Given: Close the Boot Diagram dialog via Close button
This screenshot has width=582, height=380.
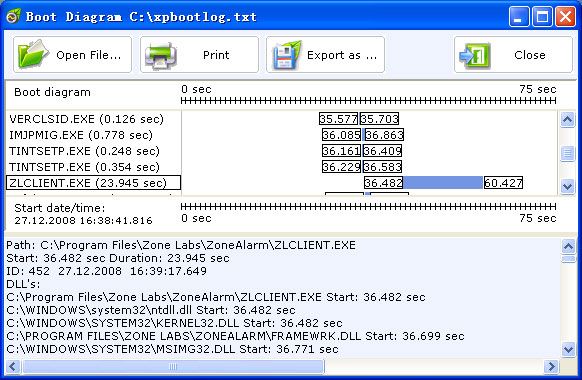Looking at the screenshot, I should (x=513, y=55).
